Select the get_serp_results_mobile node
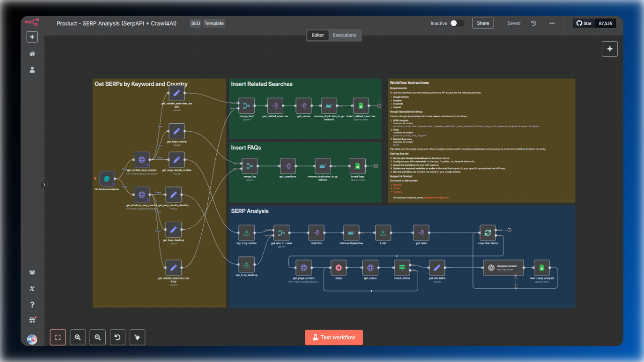The width and height of the screenshot is (644, 362). (177, 160)
